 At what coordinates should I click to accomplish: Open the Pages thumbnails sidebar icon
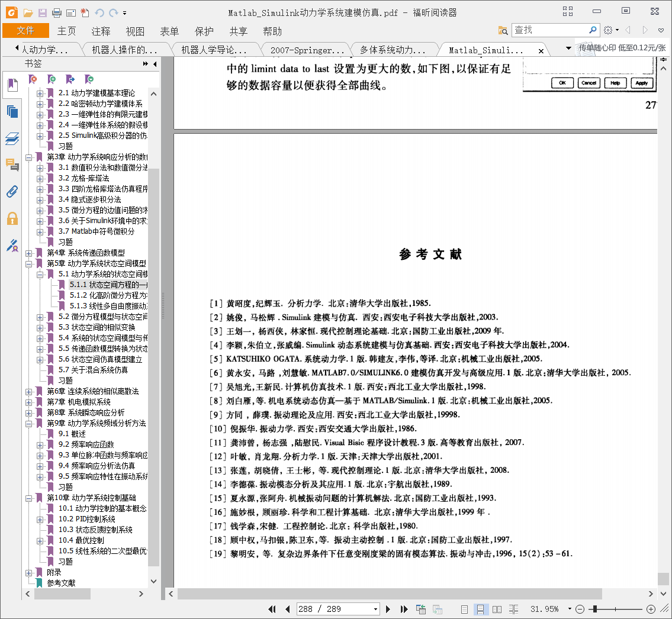pyautogui.click(x=12, y=112)
